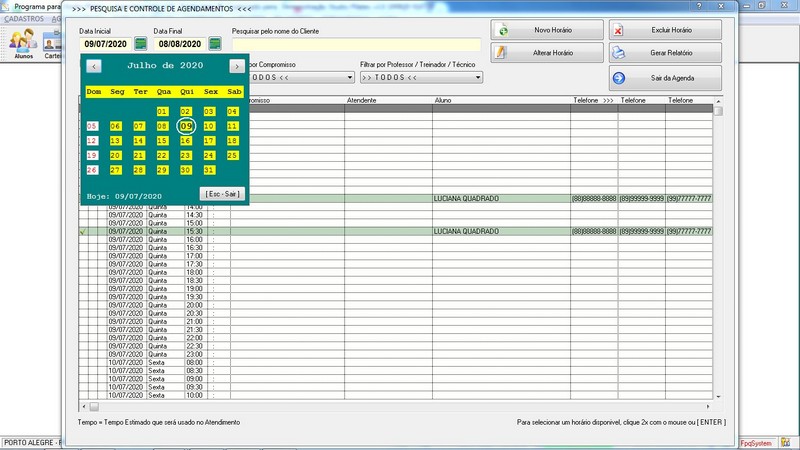Select day 26 in July calendar

pyautogui.click(x=92, y=170)
